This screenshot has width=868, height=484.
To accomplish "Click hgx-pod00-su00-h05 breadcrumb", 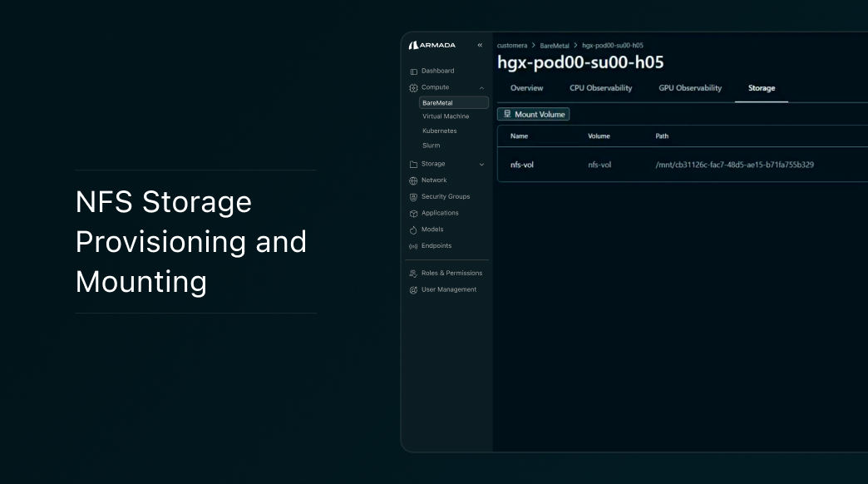I will pyautogui.click(x=612, y=46).
